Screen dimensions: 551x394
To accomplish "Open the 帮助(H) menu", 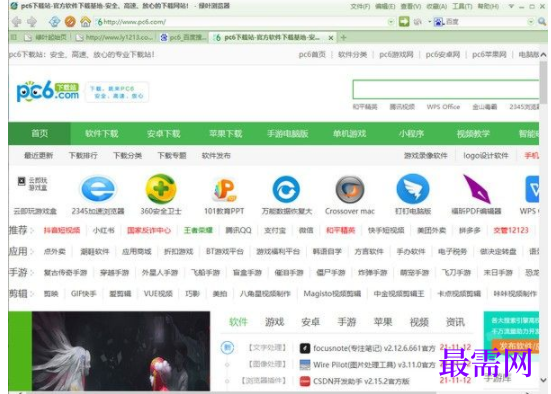I will [x=488, y=6].
